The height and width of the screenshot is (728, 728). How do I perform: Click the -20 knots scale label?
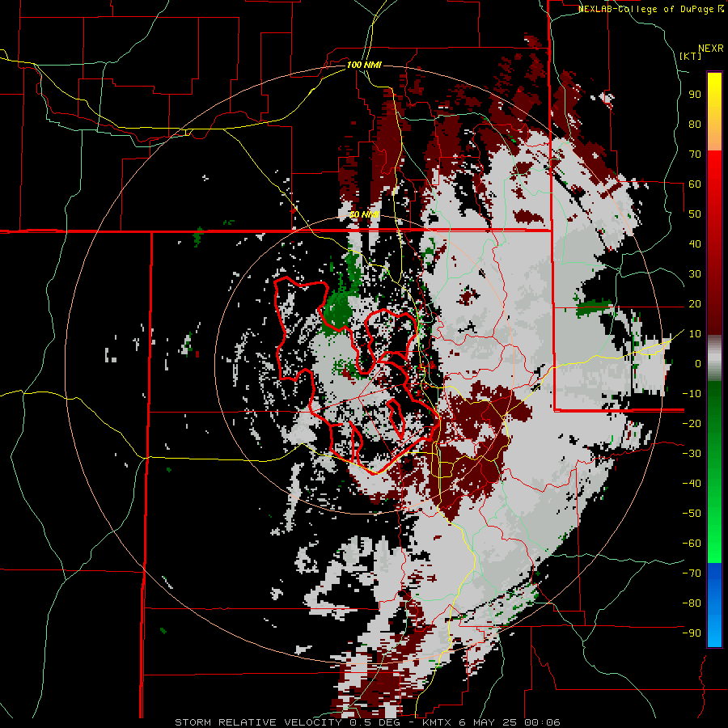click(x=692, y=423)
